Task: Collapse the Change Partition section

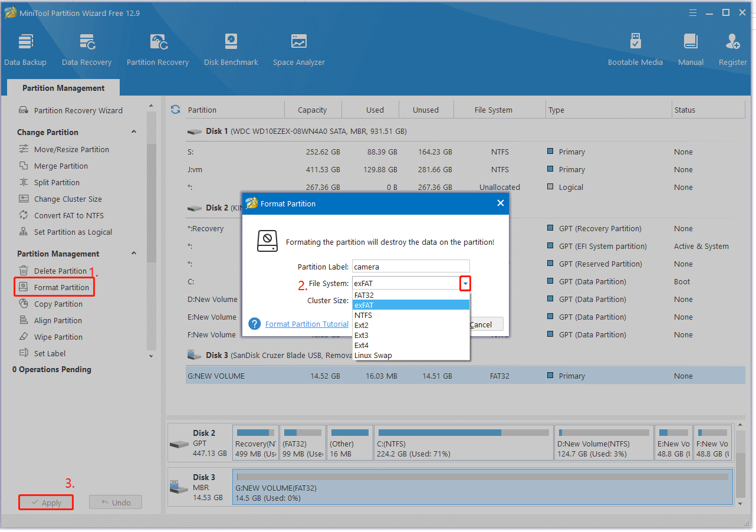Action: coord(133,132)
